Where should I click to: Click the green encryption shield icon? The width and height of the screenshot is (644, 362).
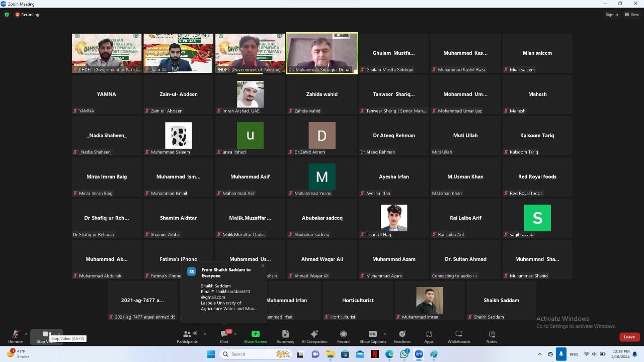click(x=7, y=15)
